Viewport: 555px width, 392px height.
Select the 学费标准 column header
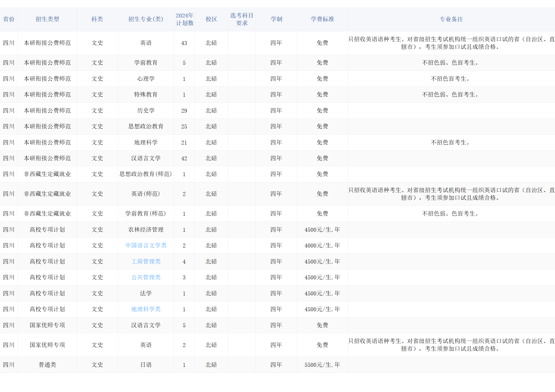tap(322, 19)
